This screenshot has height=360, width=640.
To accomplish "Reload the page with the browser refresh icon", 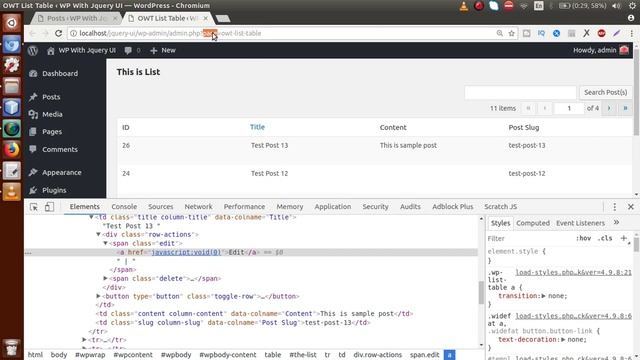I will [x=58, y=33].
